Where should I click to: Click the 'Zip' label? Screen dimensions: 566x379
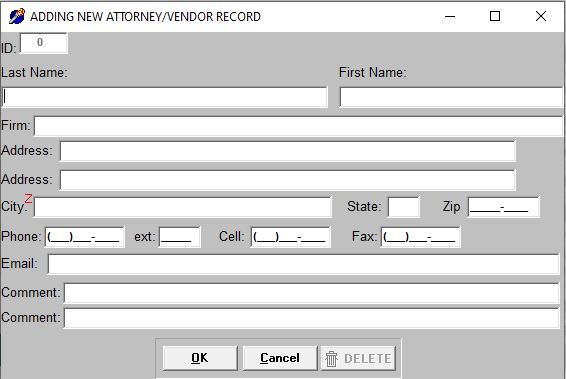click(452, 207)
